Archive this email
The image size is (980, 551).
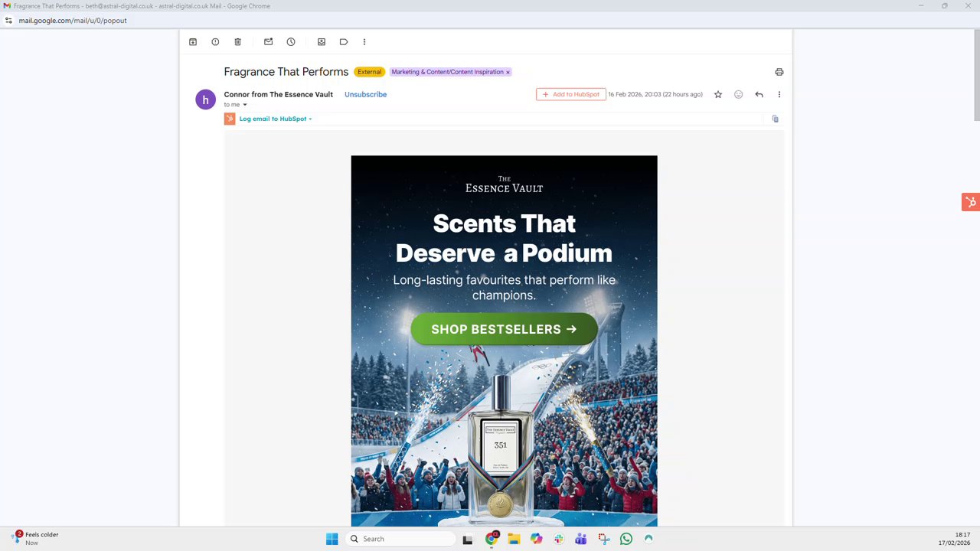coord(193,42)
